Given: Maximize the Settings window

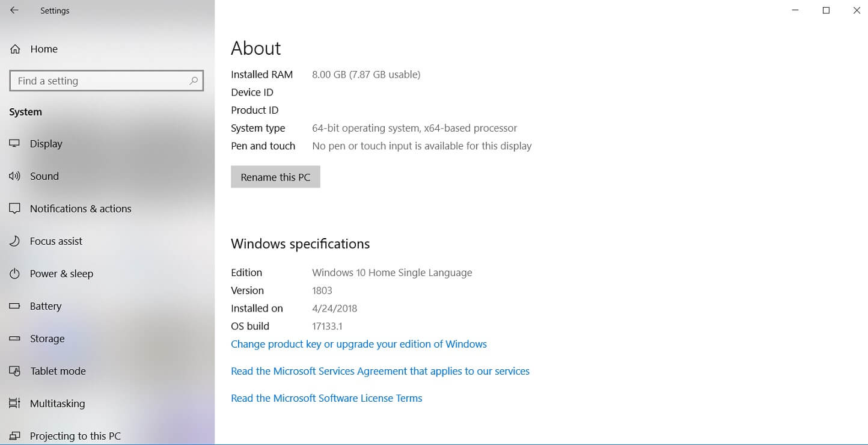Looking at the screenshot, I should (x=826, y=10).
